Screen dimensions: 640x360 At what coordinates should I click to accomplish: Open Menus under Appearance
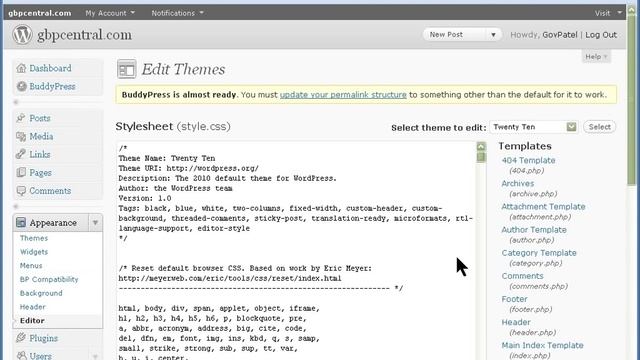31,266
